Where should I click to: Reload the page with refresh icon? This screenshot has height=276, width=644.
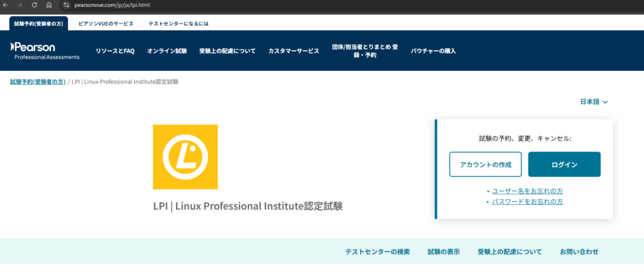(34, 4)
